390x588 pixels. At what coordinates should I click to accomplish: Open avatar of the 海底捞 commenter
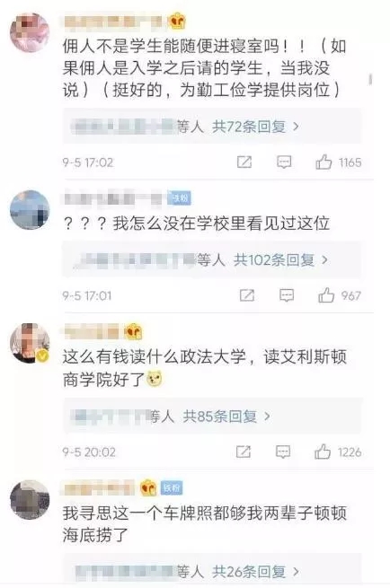[x=30, y=499]
